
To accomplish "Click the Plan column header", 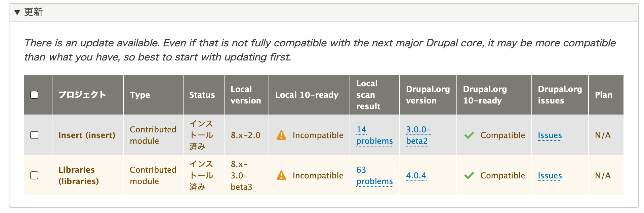I will click(x=603, y=95).
